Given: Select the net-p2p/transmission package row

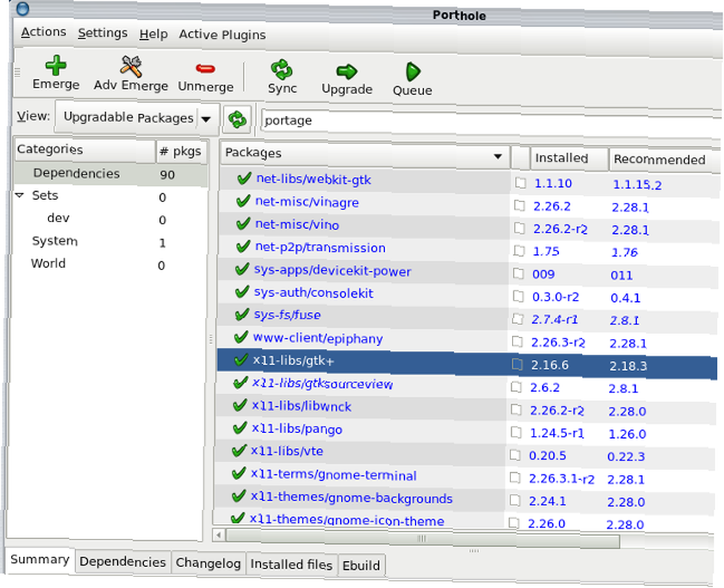Looking at the screenshot, I should coord(468,249).
